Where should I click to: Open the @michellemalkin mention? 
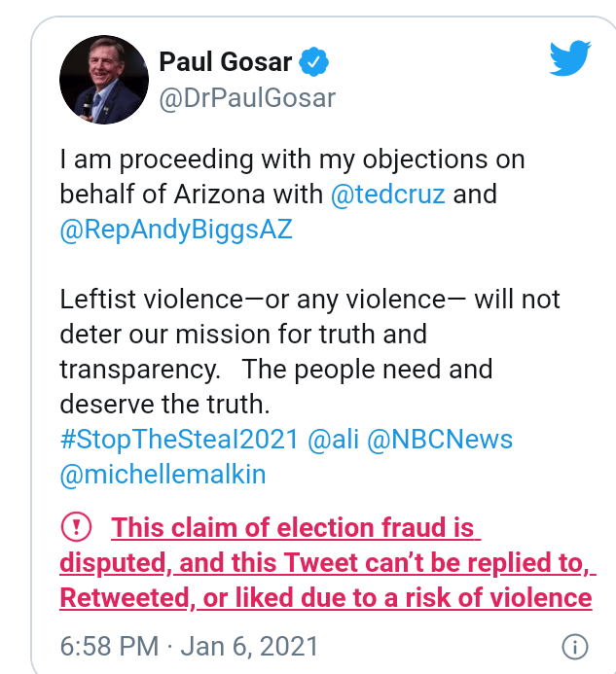click(x=163, y=475)
